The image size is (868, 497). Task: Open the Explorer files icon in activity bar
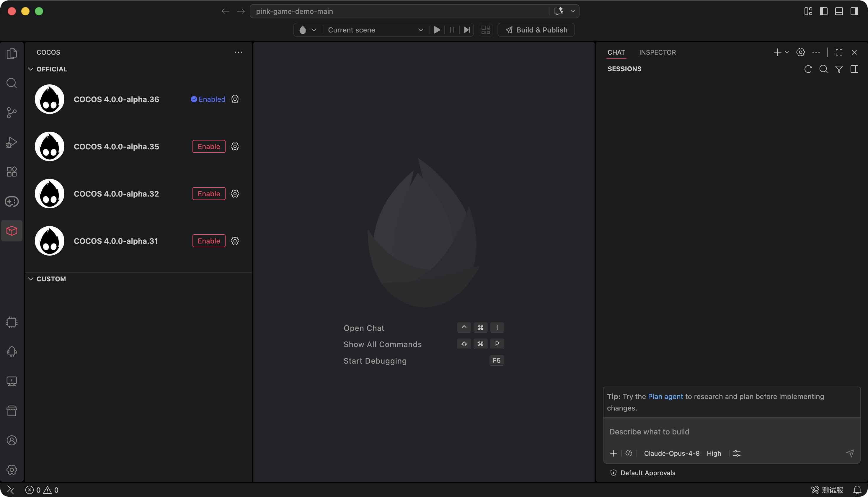point(12,54)
